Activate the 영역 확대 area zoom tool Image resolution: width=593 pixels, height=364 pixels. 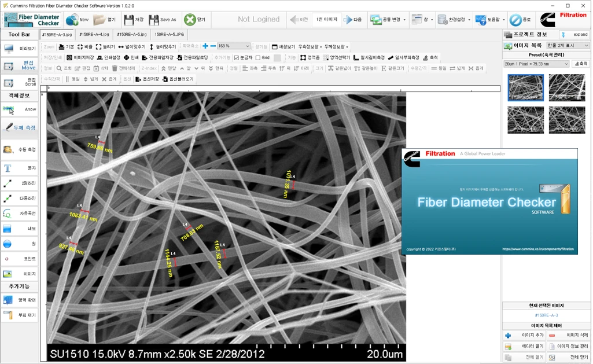(20, 300)
